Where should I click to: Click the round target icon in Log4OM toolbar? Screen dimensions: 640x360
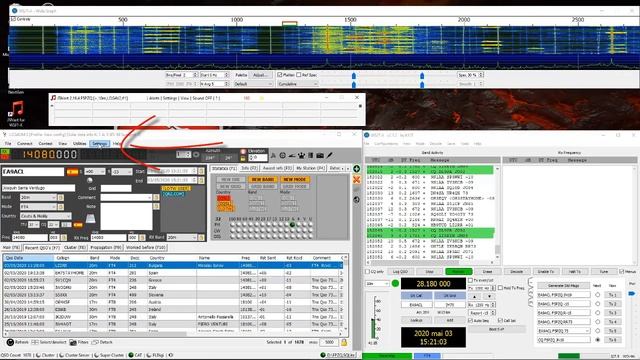tap(282, 155)
